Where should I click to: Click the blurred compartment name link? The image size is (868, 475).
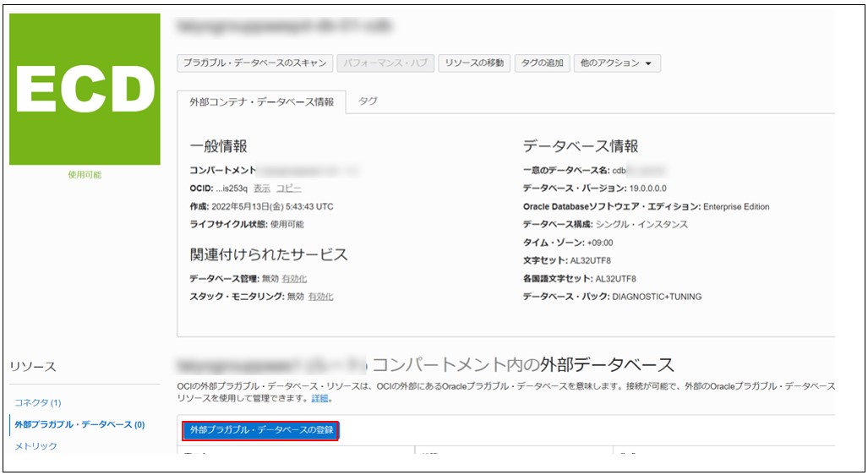309,171
